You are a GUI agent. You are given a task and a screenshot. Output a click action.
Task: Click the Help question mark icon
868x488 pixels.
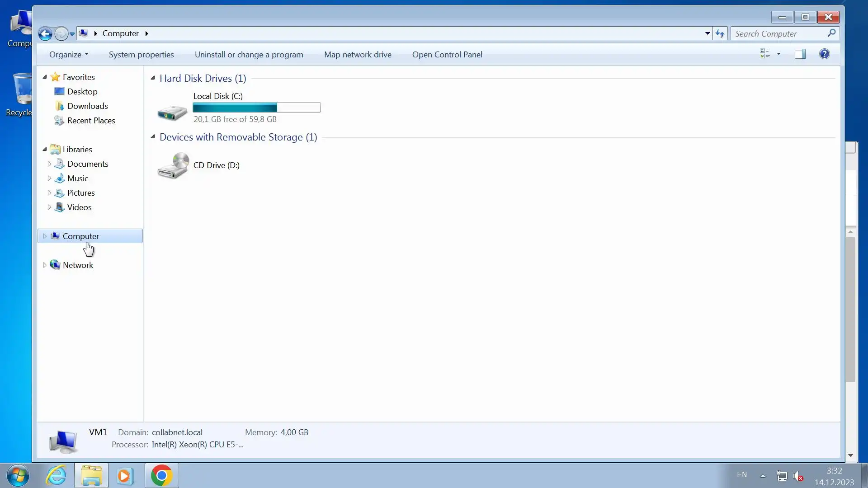click(x=824, y=54)
